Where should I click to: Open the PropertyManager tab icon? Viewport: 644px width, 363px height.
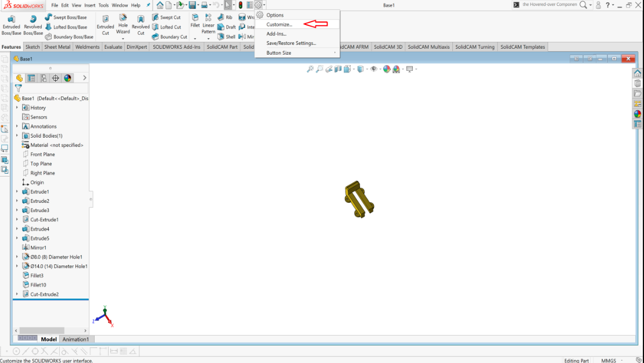click(x=31, y=78)
